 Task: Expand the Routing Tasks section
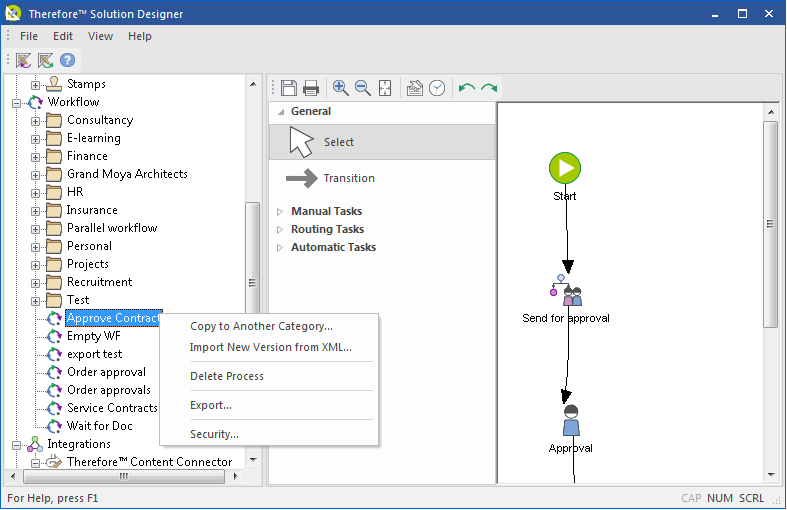pos(280,229)
